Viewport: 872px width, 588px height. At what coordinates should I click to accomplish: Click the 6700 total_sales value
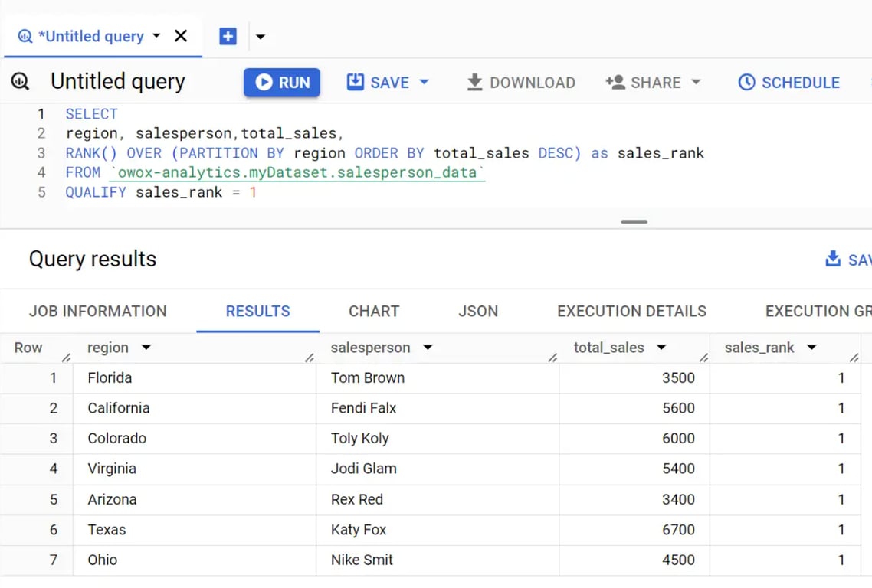678,530
